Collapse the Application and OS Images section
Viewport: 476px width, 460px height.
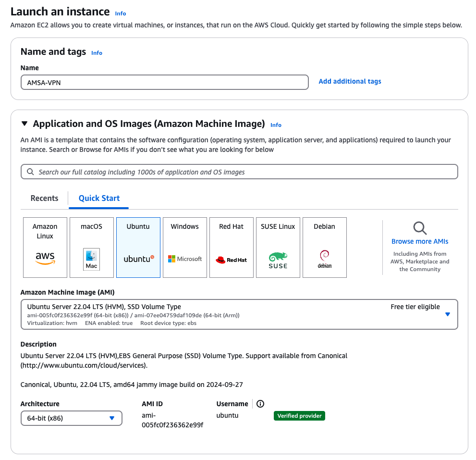[x=24, y=124]
